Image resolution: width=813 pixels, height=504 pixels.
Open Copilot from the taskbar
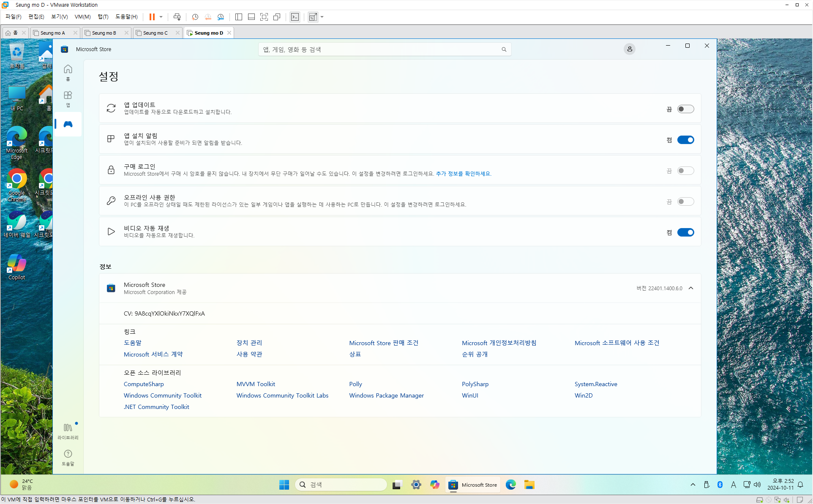[x=435, y=485]
